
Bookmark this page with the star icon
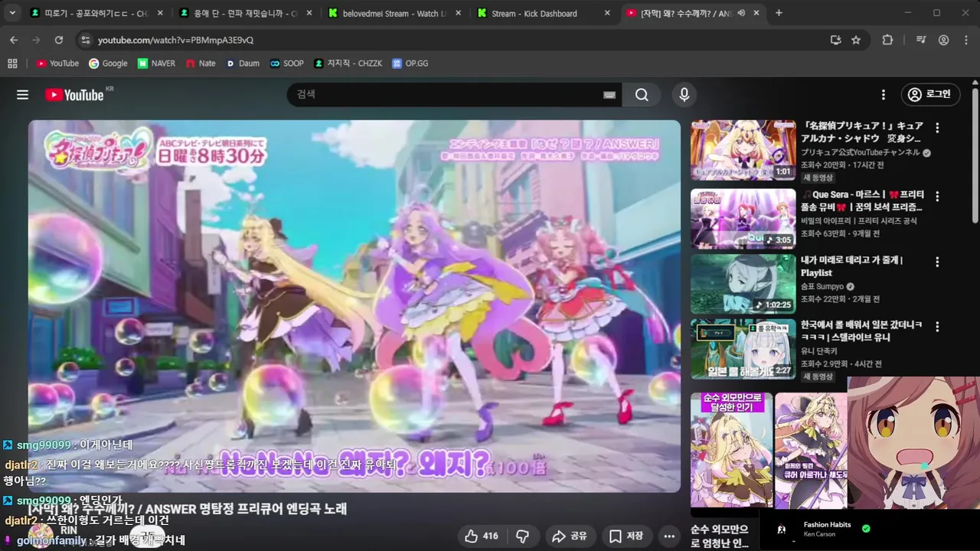856,40
